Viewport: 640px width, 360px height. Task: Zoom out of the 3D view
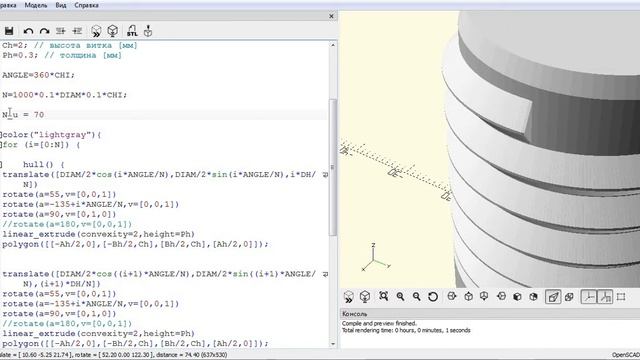click(x=416, y=297)
